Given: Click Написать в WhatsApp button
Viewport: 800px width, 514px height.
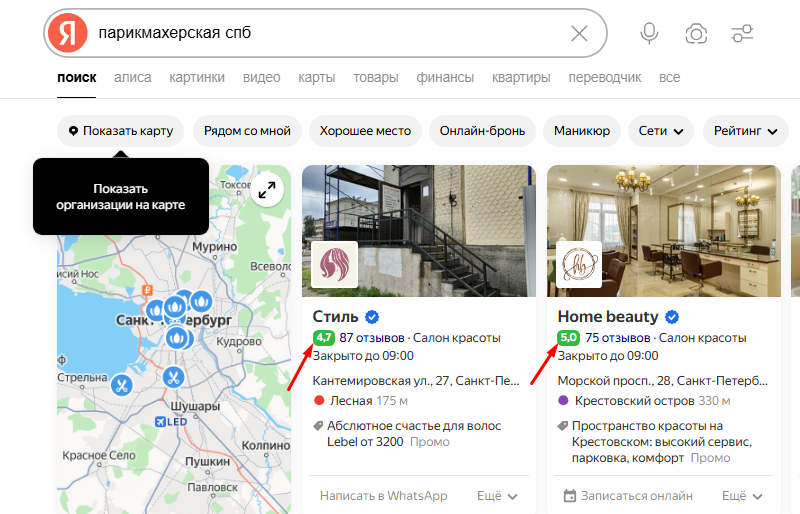Looking at the screenshot, I should click(x=384, y=496).
